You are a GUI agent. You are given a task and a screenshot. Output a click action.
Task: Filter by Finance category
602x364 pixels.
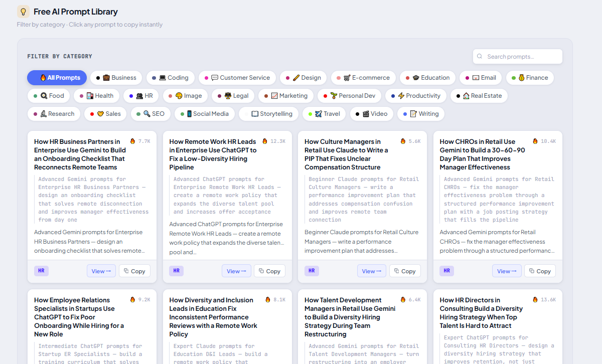(x=530, y=78)
